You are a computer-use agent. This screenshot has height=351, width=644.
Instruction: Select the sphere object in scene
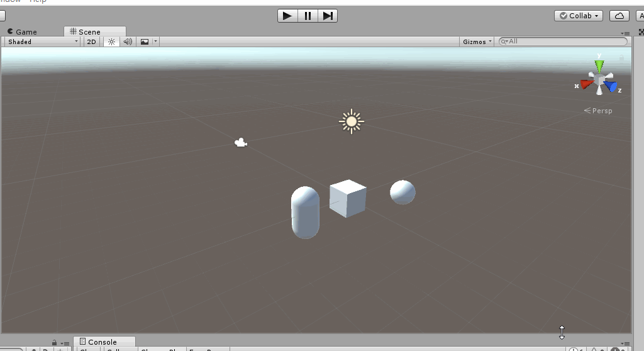click(402, 192)
